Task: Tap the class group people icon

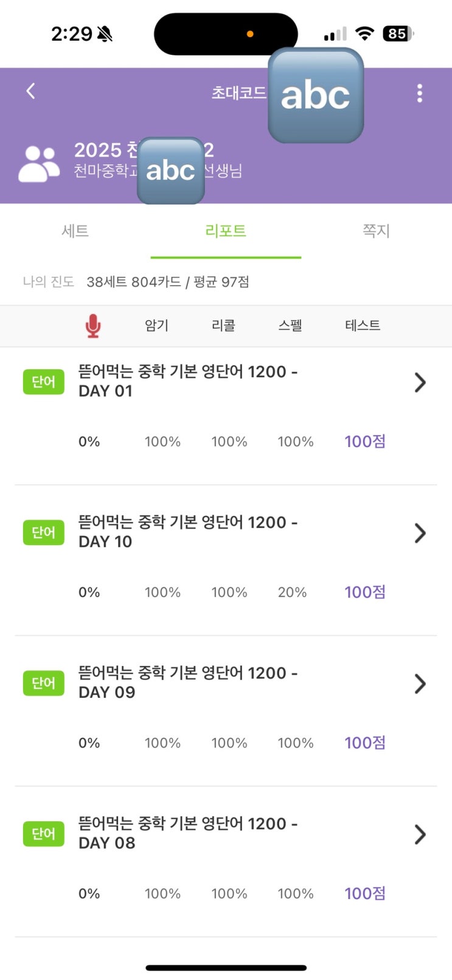Action: coord(39,164)
